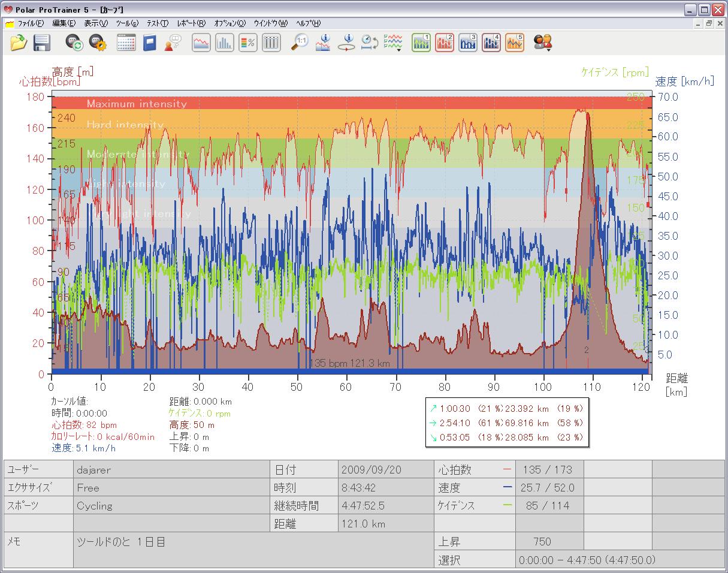The height and width of the screenshot is (573, 728).
Task: Open the 表示(V) menu
Action: coord(96,23)
